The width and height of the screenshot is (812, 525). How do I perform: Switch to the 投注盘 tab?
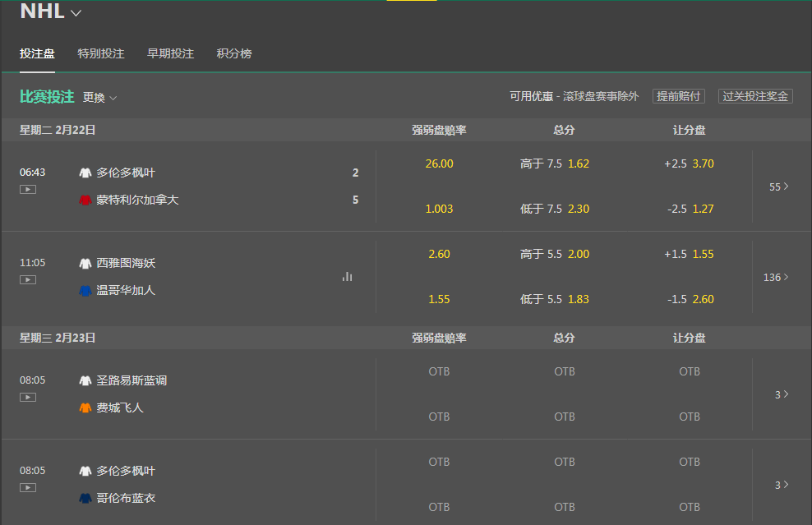pyautogui.click(x=37, y=53)
